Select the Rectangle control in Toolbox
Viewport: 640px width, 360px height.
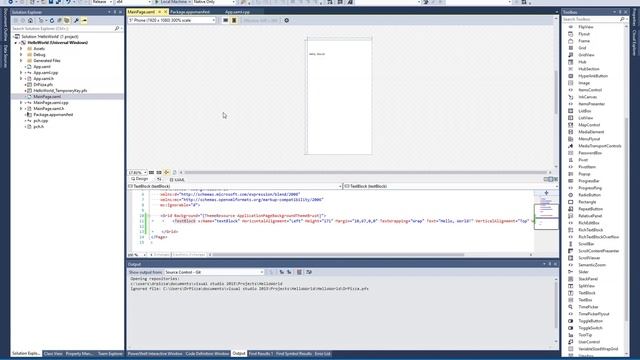click(587, 202)
